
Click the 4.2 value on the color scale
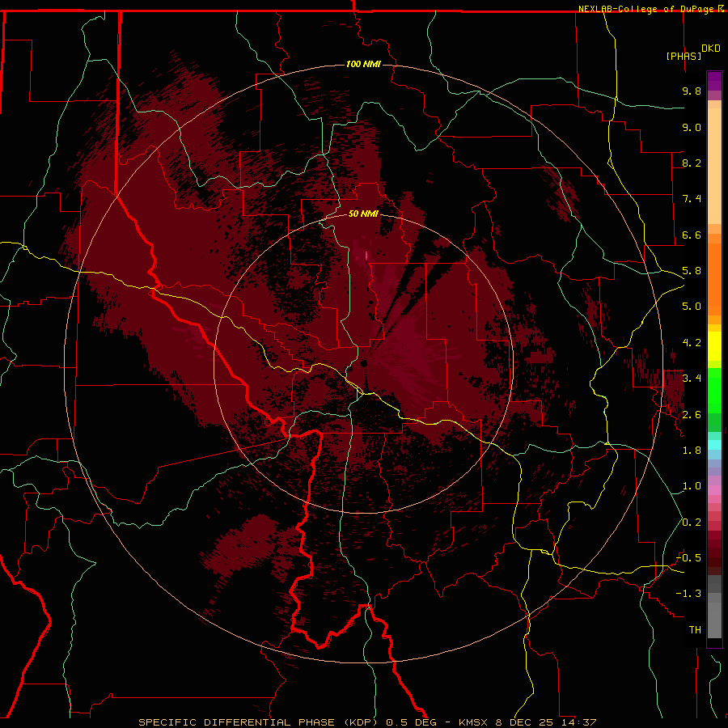point(692,343)
